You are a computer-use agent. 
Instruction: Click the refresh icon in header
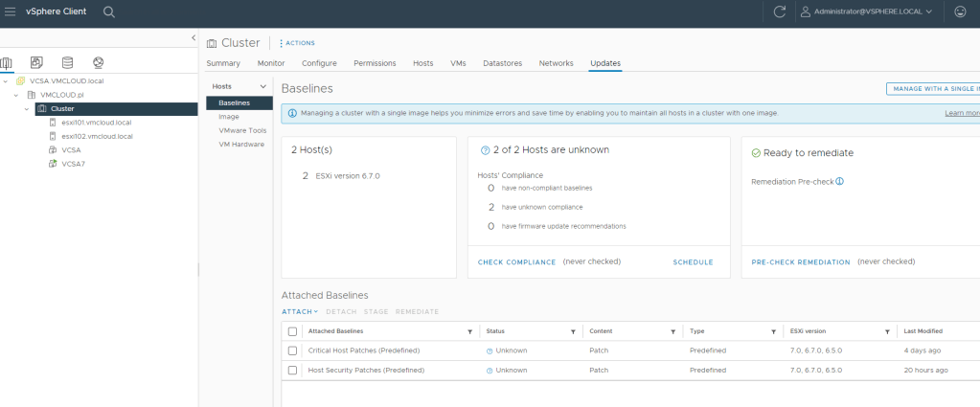[x=780, y=11]
